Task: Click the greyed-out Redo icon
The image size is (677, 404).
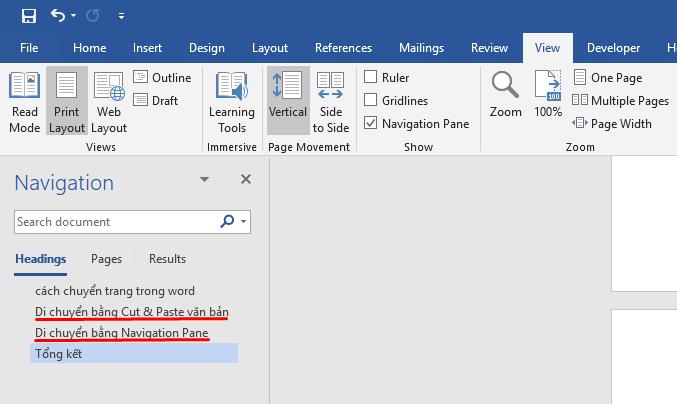Action: [x=92, y=16]
